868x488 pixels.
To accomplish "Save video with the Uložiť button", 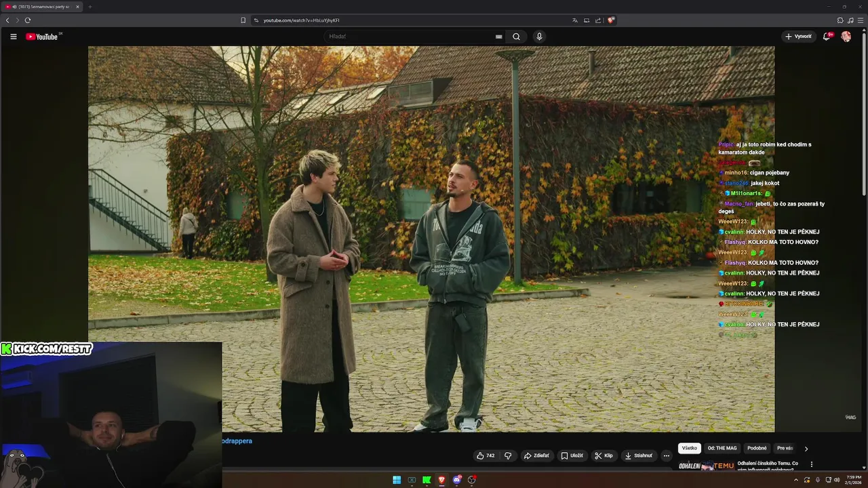I will [x=572, y=455].
